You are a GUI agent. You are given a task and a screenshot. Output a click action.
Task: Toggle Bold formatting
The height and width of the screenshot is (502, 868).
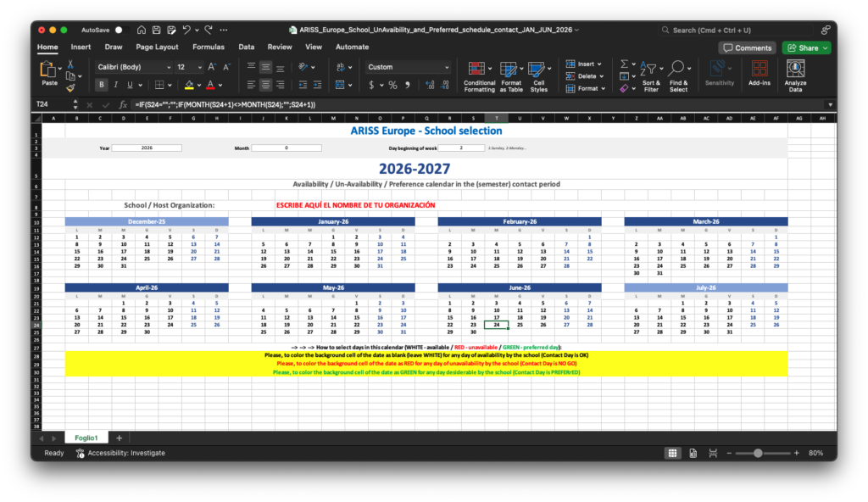102,85
